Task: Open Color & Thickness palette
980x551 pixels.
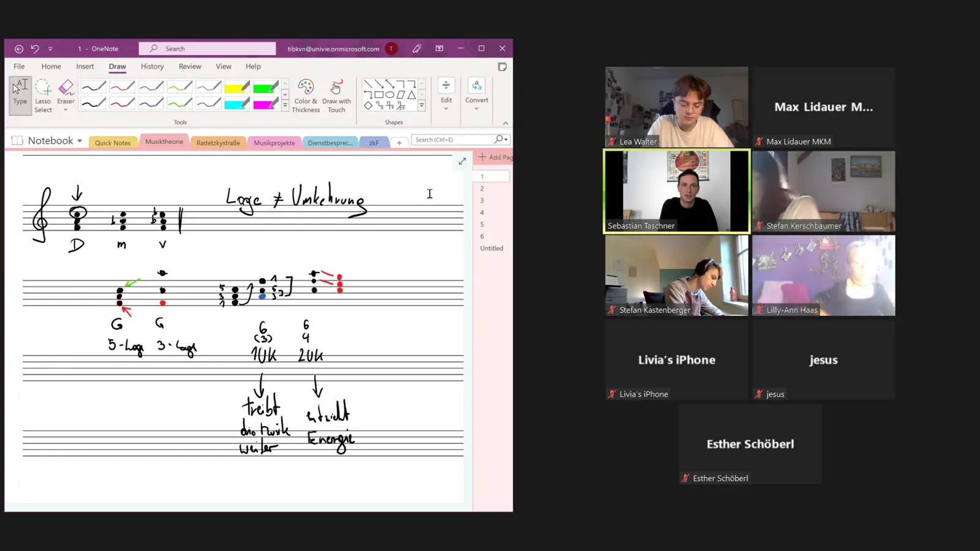Action: click(x=306, y=96)
